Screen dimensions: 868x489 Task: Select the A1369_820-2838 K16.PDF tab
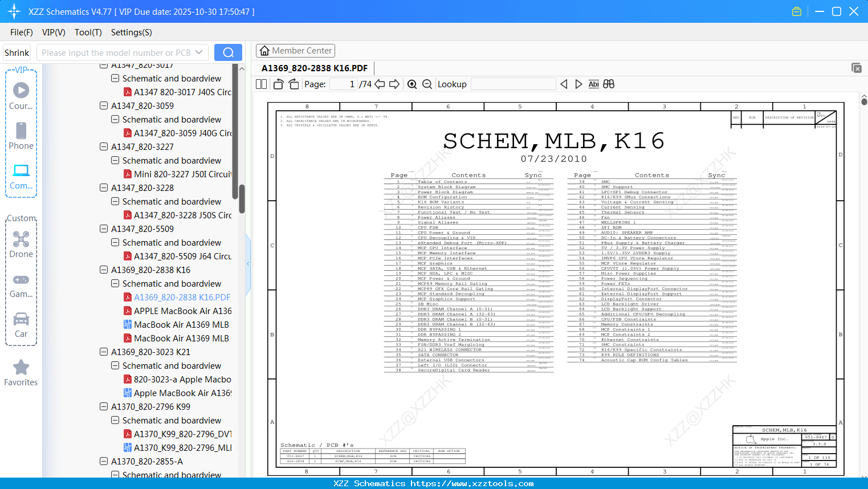tap(315, 68)
